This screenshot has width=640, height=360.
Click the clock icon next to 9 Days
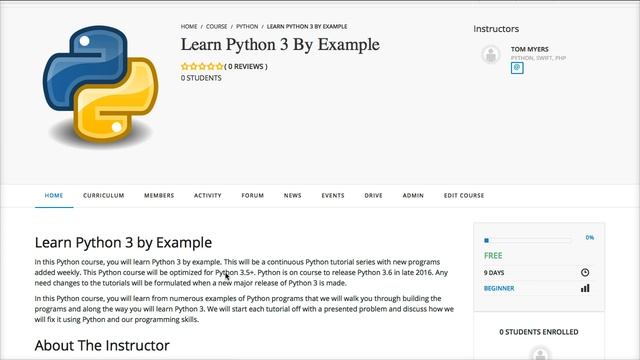click(x=585, y=272)
